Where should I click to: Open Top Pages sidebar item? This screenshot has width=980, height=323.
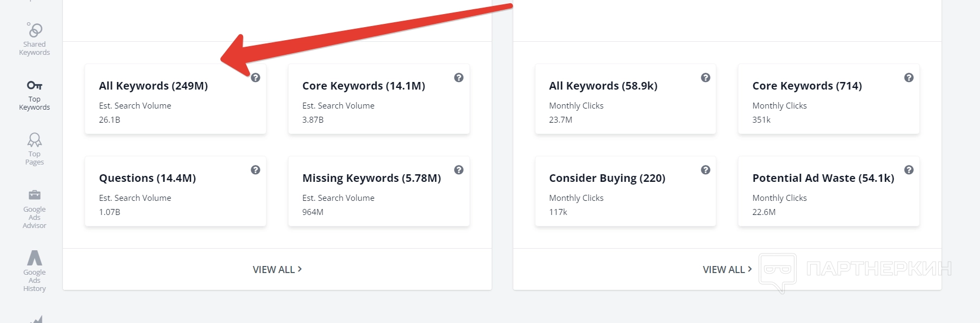click(x=34, y=149)
